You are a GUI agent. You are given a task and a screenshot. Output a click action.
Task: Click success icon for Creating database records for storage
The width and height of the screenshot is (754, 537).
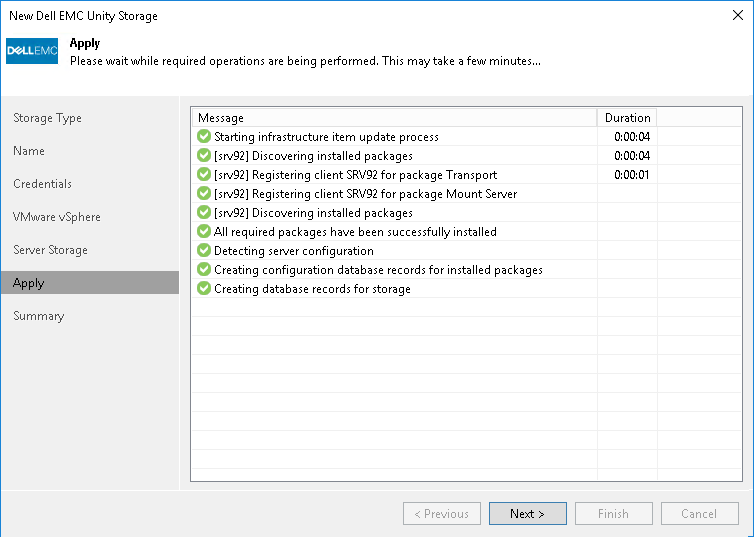(x=204, y=288)
